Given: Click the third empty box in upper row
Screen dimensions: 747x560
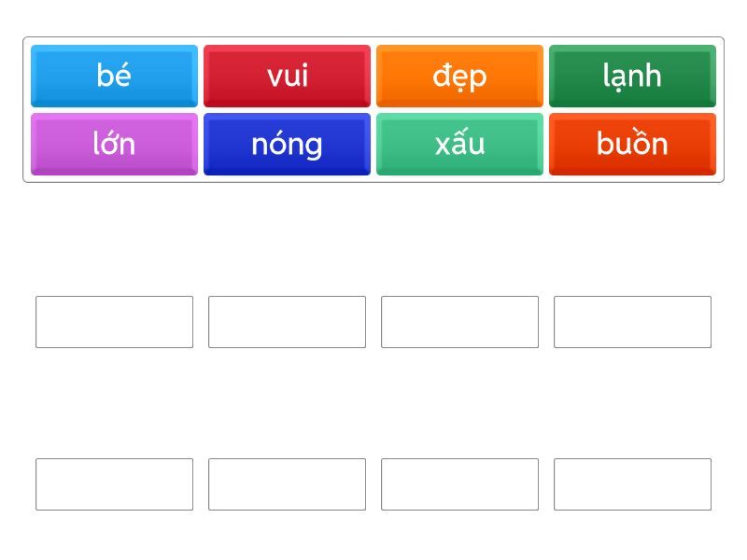Looking at the screenshot, I should tap(459, 322).
